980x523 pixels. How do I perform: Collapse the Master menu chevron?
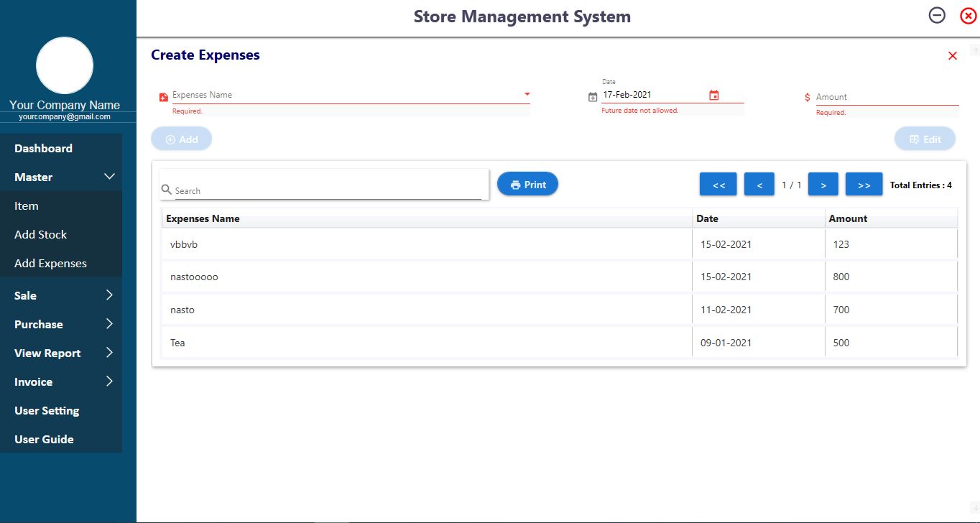(109, 176)
